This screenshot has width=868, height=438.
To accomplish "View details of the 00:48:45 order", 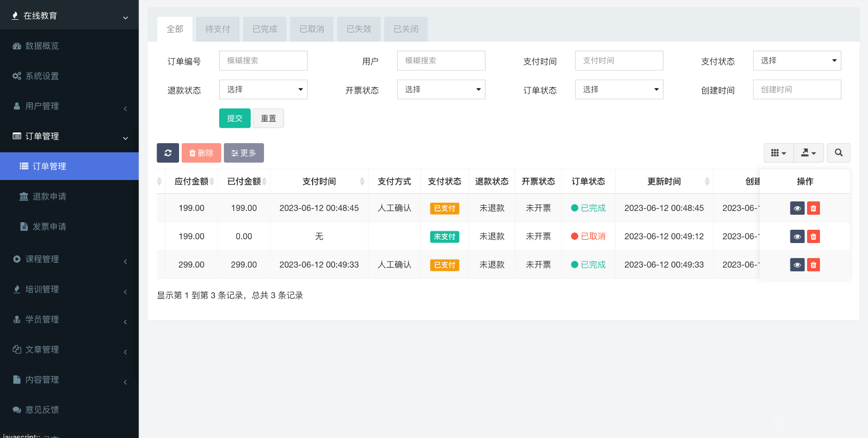I will (x=797, y=208).
